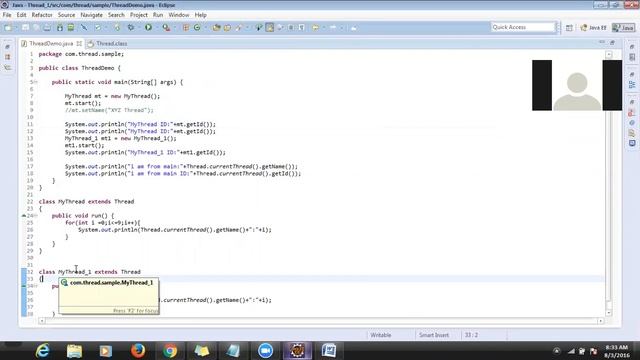Screen dimensions: 640x360
Task: Toggle Word Wrap in the toolbar
Action: coord(280,28)
